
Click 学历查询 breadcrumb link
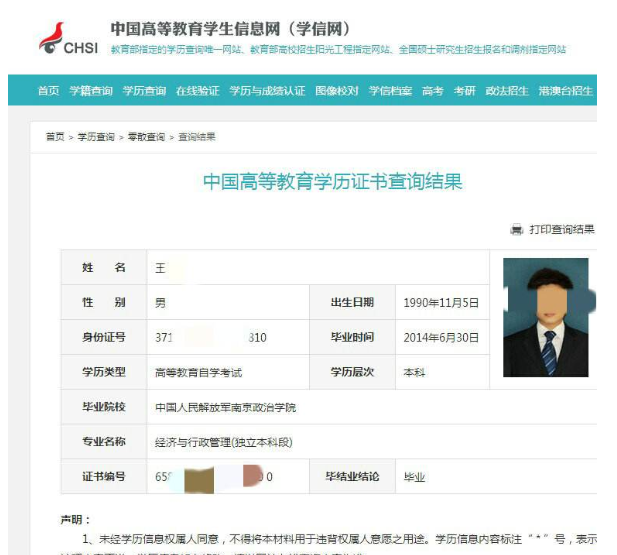coord(96,137)
